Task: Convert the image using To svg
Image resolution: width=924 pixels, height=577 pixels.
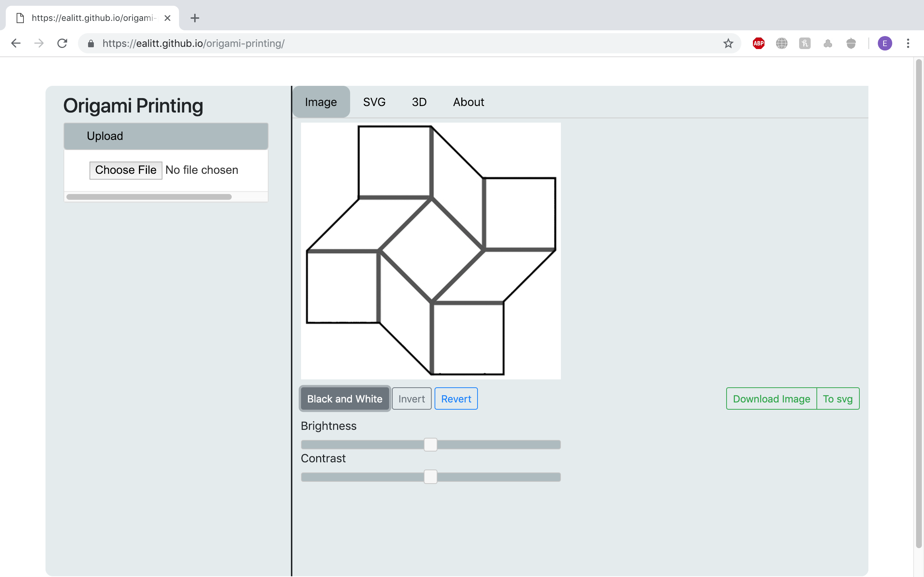Action: tap(838, 398)
